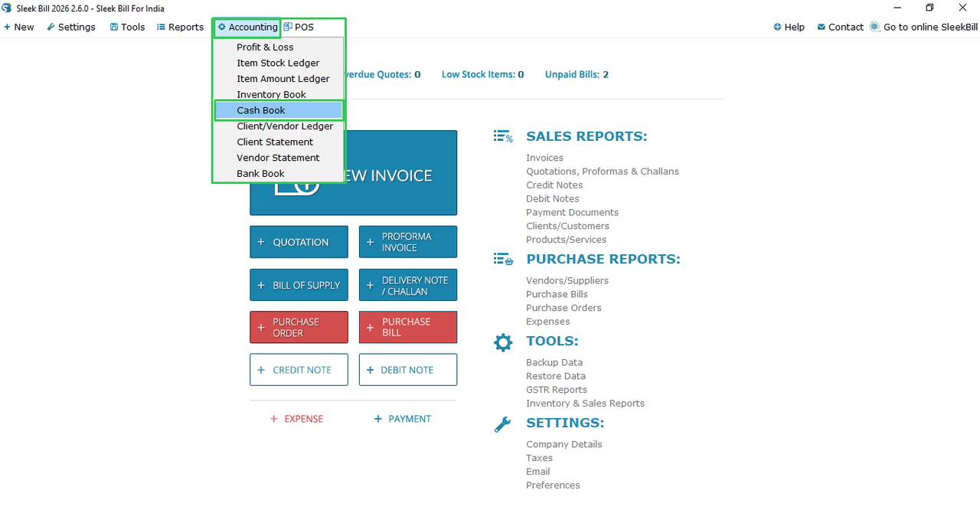Select Client Statement

279,142
